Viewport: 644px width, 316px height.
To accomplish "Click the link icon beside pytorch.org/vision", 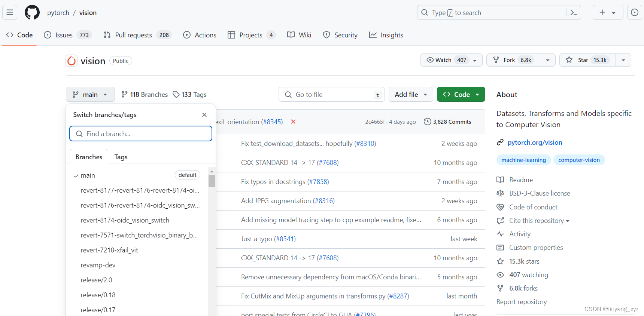I will pos(500,142).
